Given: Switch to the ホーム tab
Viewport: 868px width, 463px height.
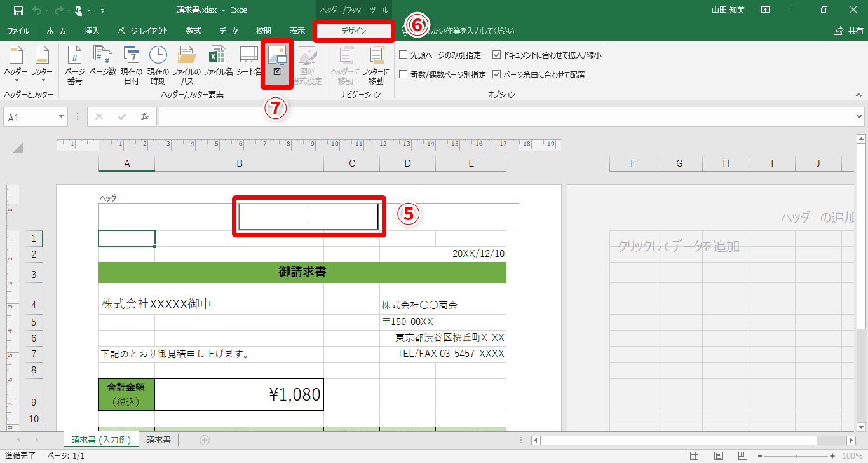Looking at the screenshot, I should pyautogui.click(x=57, y=31).
